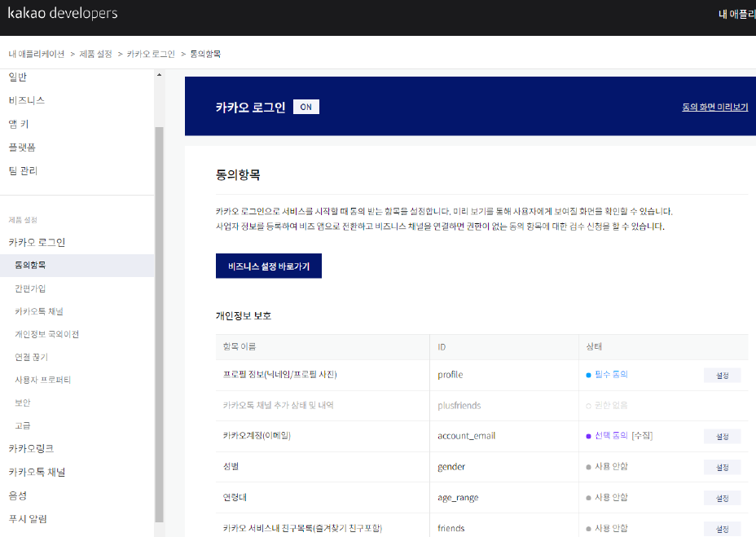Image resolution: width=756 pixels, height=537 pixels.
Task: Open 카카오 로그인 sidebar section
Action: pos(37,243)
